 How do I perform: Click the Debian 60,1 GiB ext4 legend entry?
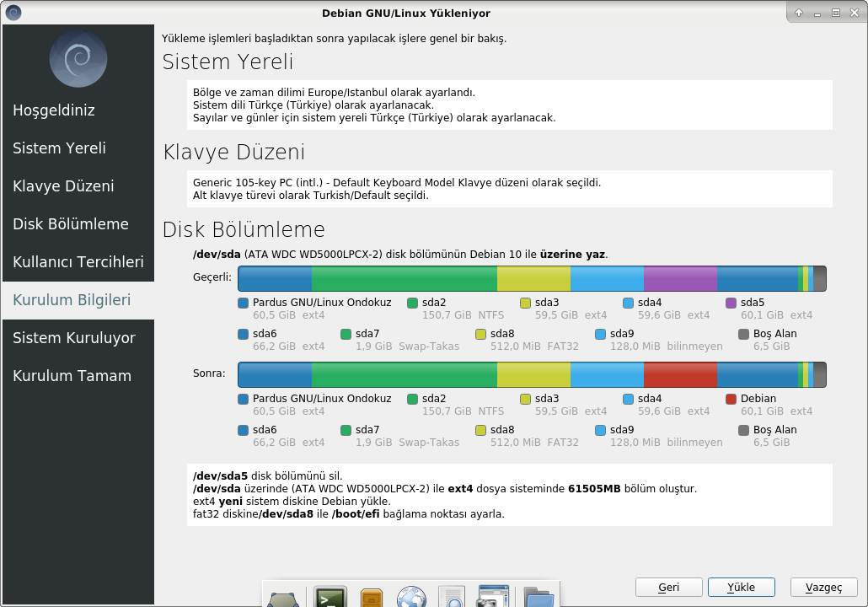(x=769, y=405)
